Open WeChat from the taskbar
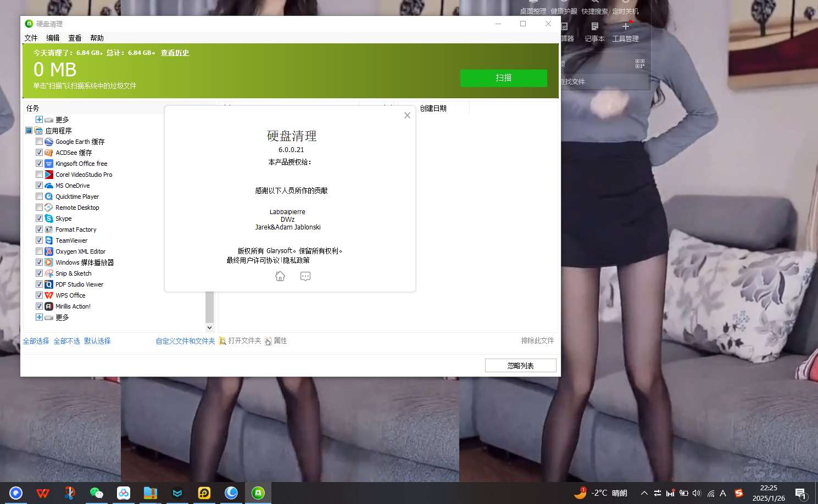 click(97, 493)
